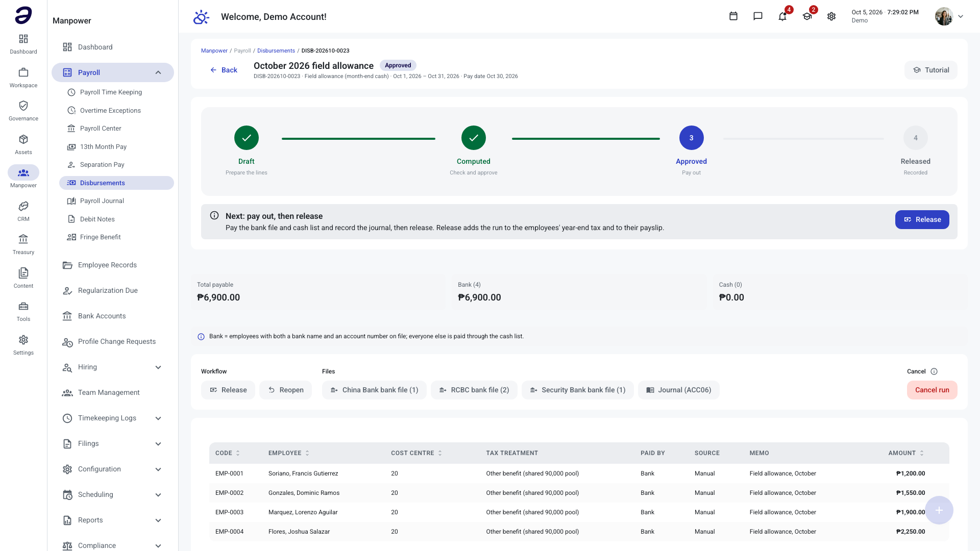The width and height of the screenshot is (980, 551).
Task: Open Tools in the left rail
Action: [x=23, y=311]
